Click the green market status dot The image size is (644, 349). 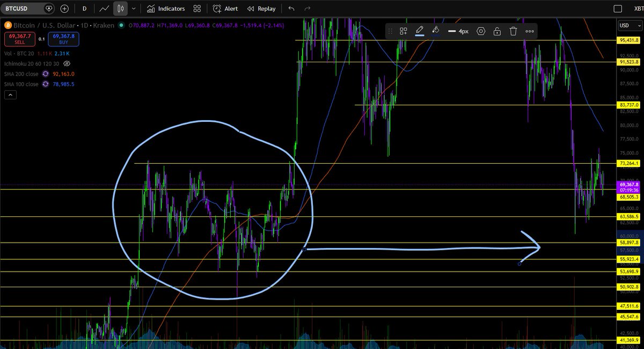pos(122,25)
